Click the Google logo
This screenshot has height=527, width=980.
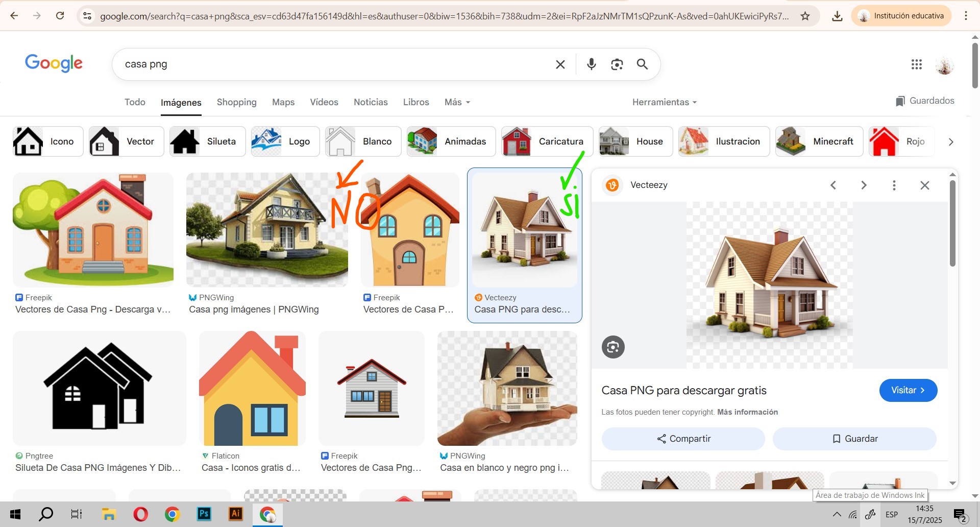[54, 64]
